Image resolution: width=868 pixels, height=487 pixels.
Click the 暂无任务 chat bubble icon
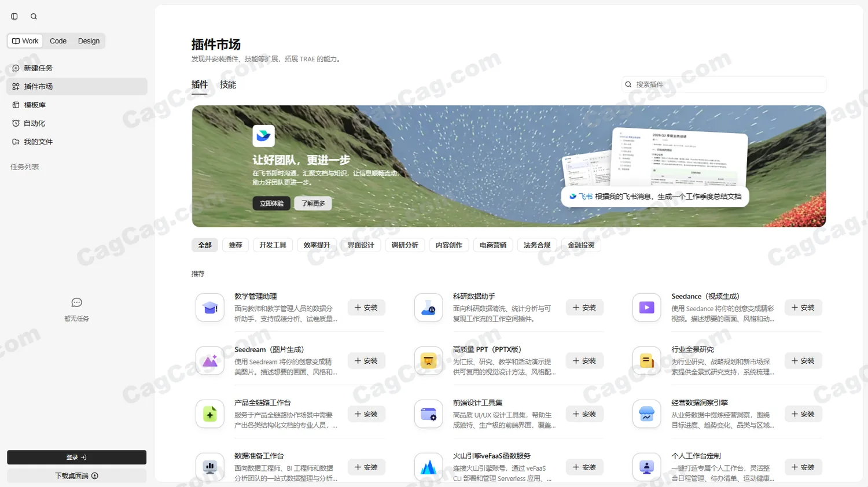coord(76,302)
